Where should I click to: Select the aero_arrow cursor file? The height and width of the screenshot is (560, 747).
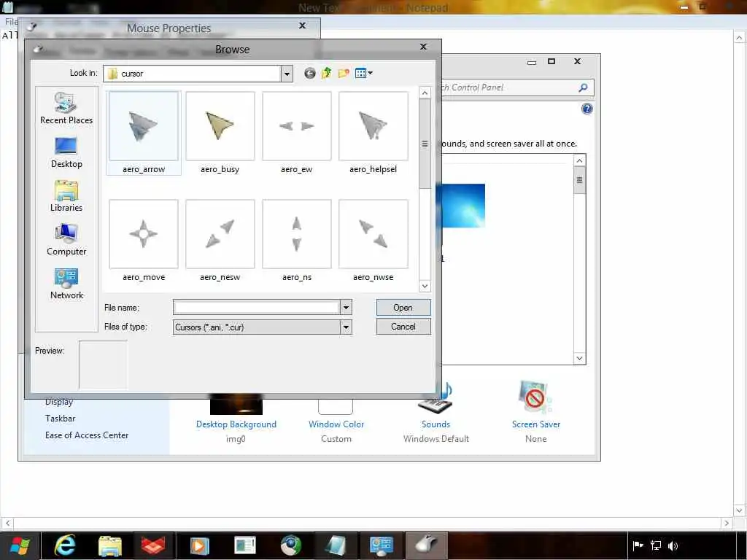point(144,133)
